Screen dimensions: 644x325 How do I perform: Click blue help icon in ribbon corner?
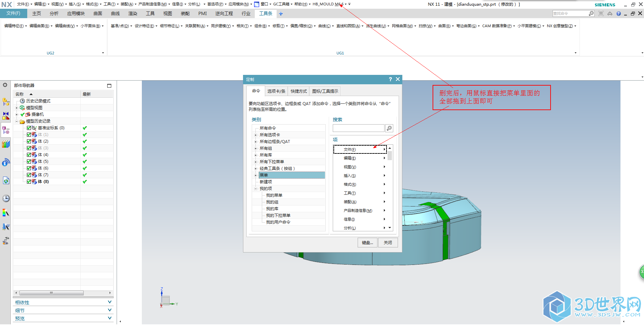[618, 14]
